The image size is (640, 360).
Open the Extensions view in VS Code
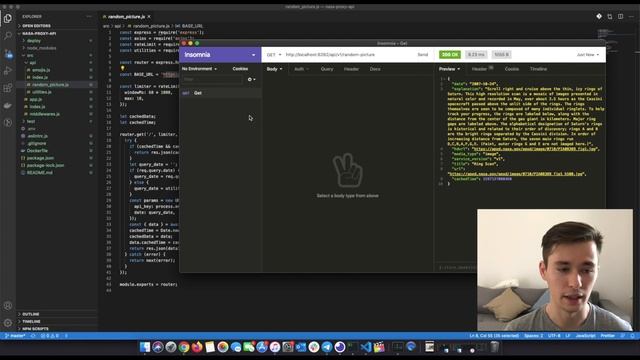point(8,88)
